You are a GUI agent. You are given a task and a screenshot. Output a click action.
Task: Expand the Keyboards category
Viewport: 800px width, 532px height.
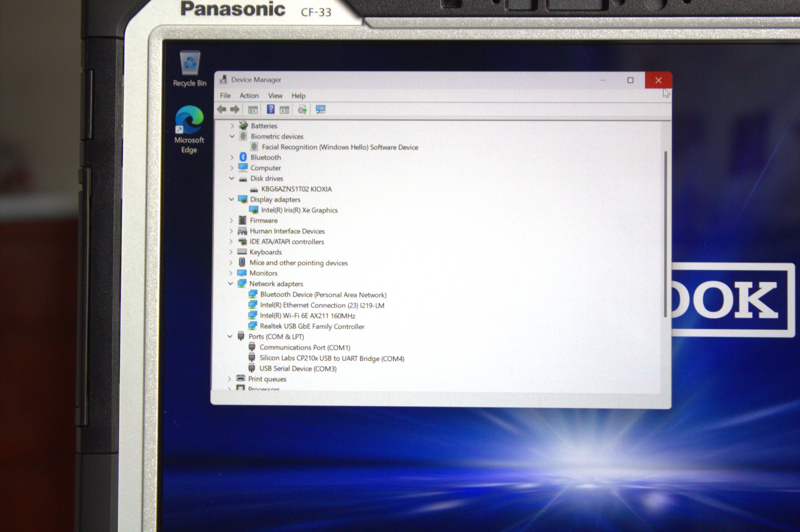pyautogui.click(x=231, y=252)
